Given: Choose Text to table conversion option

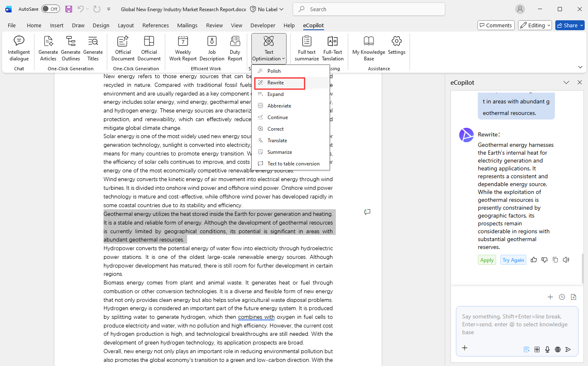Looking at the screenshot, I should 293,164.
